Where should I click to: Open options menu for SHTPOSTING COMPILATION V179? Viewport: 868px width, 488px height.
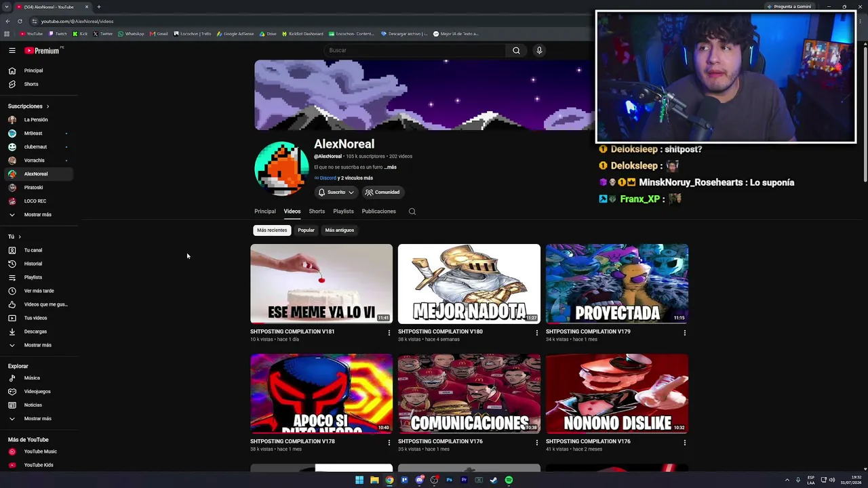684,333
